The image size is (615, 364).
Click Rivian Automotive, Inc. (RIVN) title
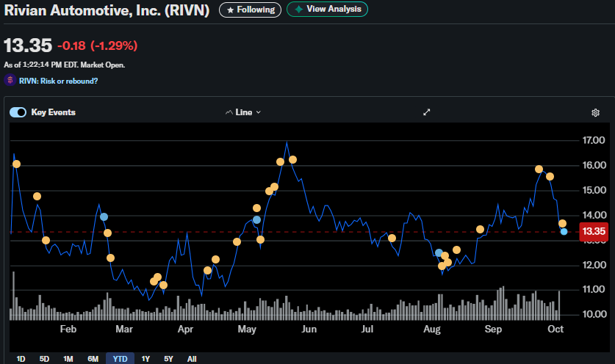click(107, 10)
